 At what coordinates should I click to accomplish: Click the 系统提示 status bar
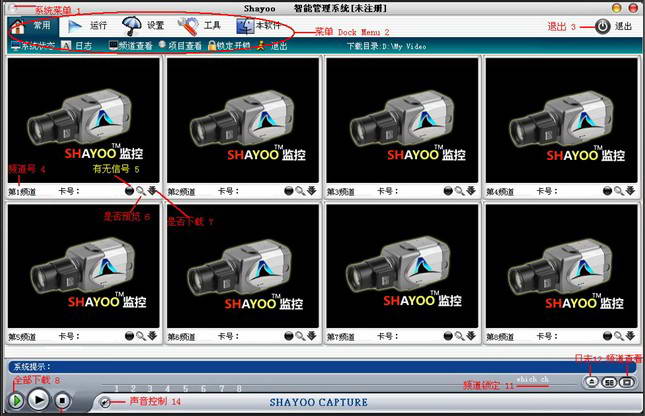pos(322,367)
